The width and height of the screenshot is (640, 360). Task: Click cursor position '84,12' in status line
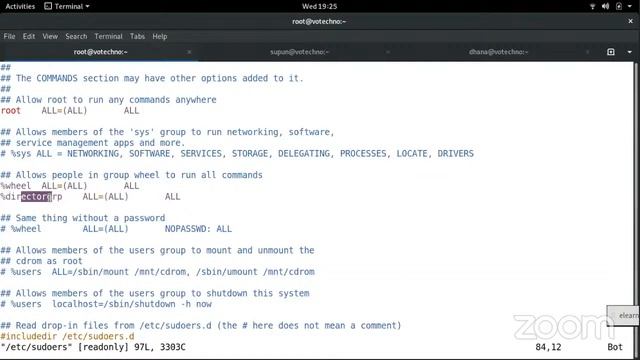[x=548, y=347]
